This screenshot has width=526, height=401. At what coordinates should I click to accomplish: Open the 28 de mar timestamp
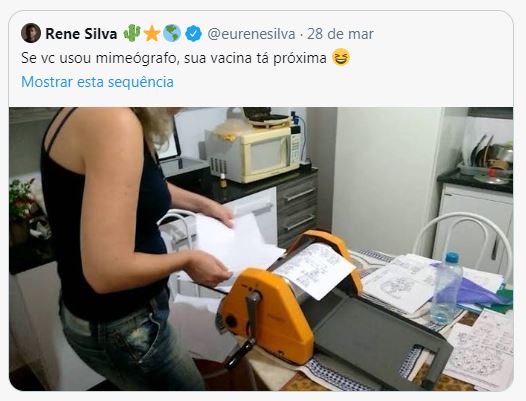(x=340, y=34)
